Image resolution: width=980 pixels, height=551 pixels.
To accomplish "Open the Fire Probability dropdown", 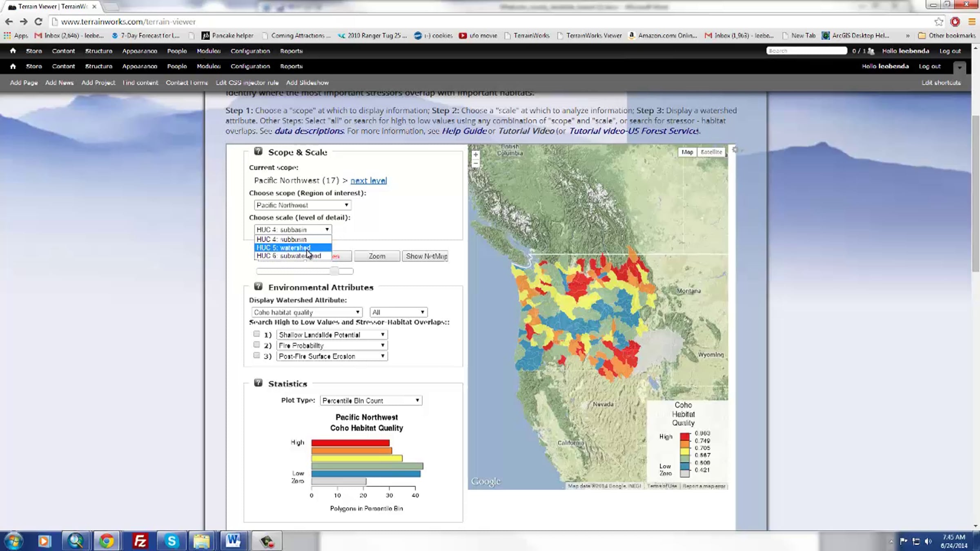I will (332, 345).
